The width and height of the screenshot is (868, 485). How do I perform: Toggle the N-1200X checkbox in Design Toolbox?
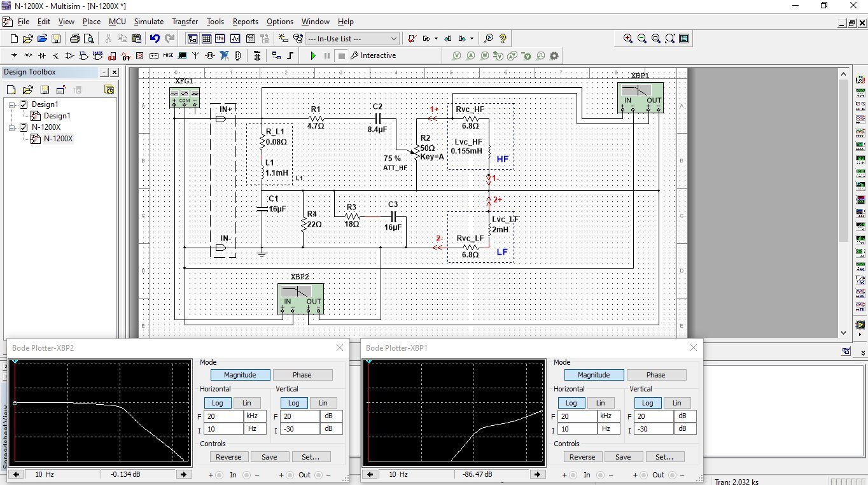[24, 127]
